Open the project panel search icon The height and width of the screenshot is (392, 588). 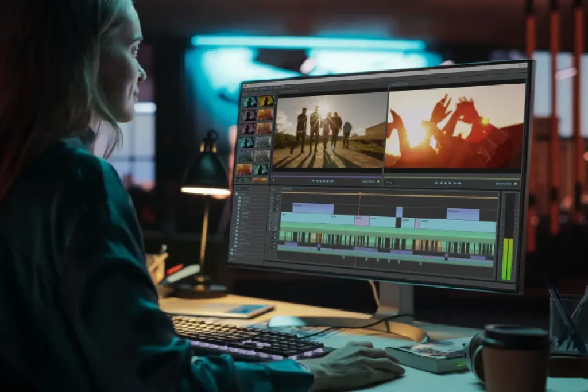point(250,189)
